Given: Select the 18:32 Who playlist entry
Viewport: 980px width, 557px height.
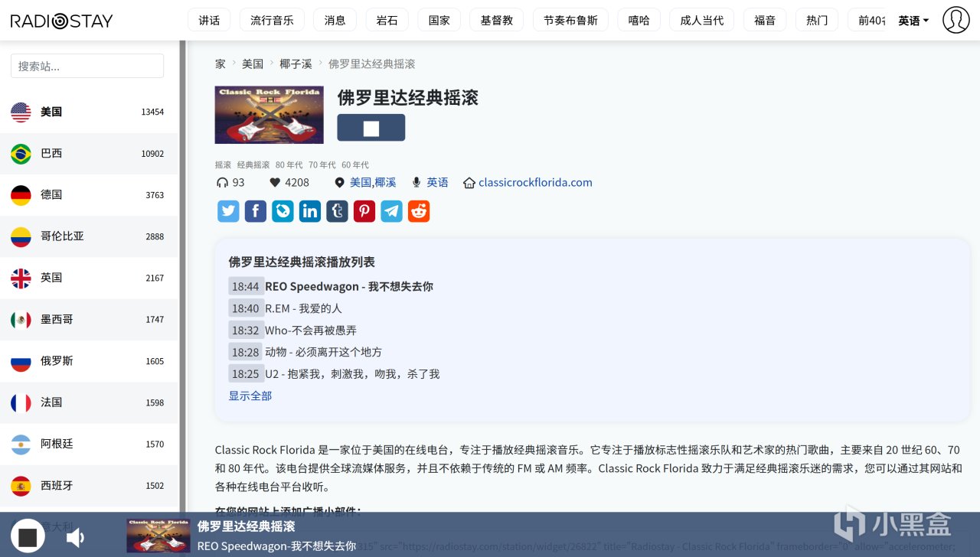Looking at the screenshot, I should coord(292,331).
